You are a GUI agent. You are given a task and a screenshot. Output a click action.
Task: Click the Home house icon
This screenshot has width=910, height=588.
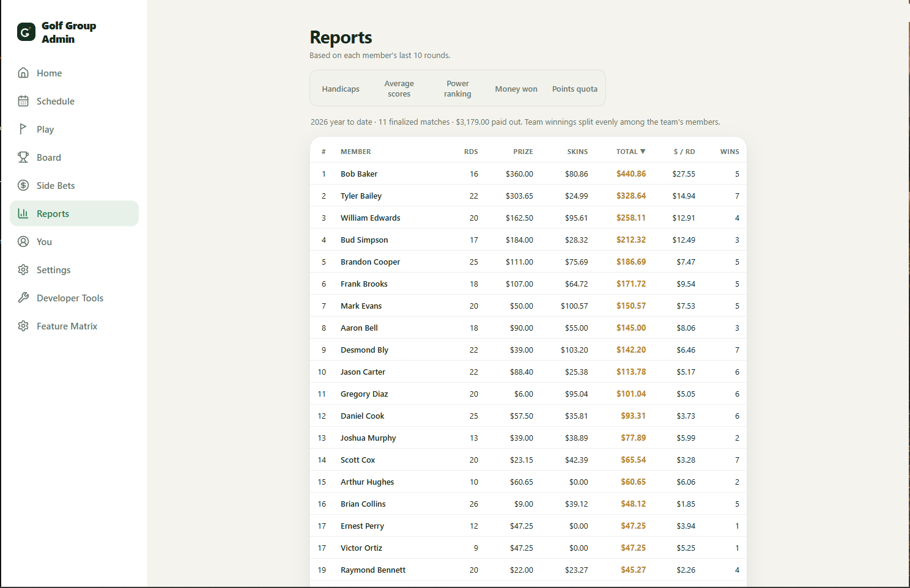23,73
